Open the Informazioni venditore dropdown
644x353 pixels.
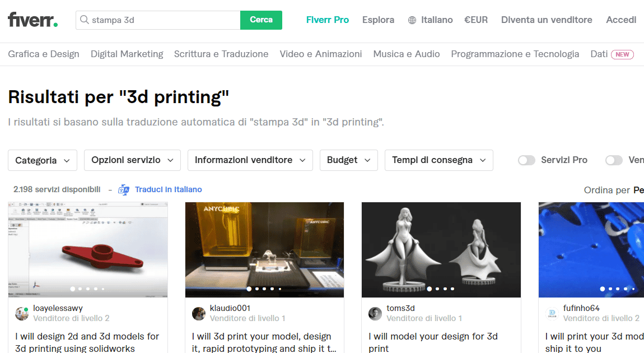click(x=250, y=160)
